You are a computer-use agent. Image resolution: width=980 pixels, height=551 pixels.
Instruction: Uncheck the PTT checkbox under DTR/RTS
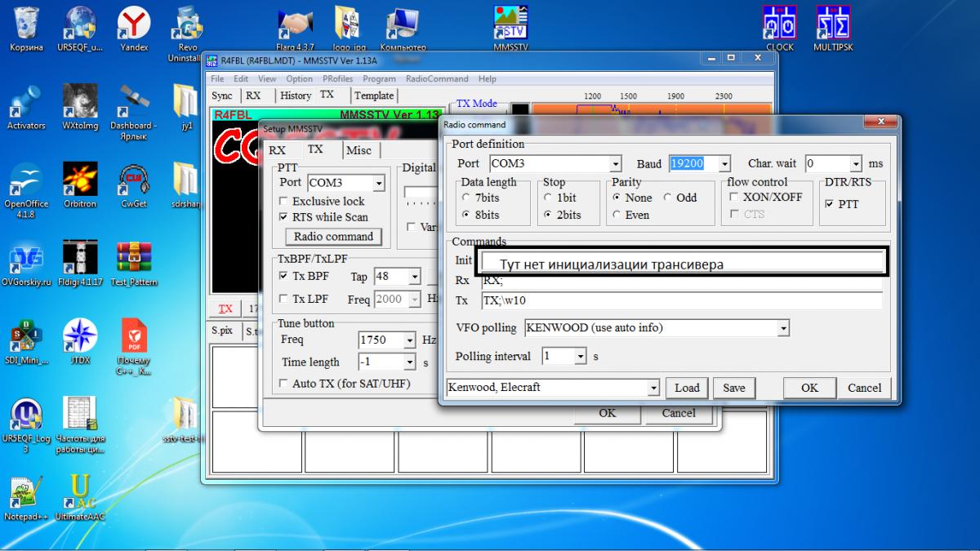[831, 204]
